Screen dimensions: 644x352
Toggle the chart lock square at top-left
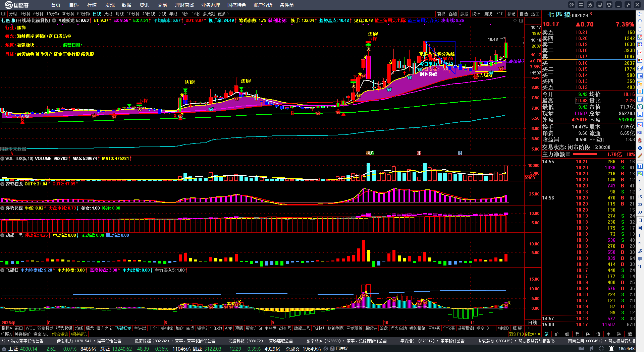tap(3, 14)
